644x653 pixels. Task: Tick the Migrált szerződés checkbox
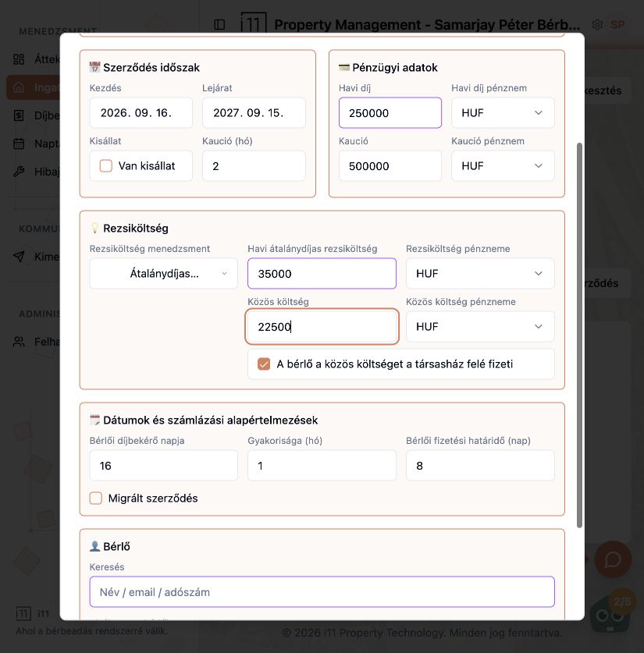point(96,498)
